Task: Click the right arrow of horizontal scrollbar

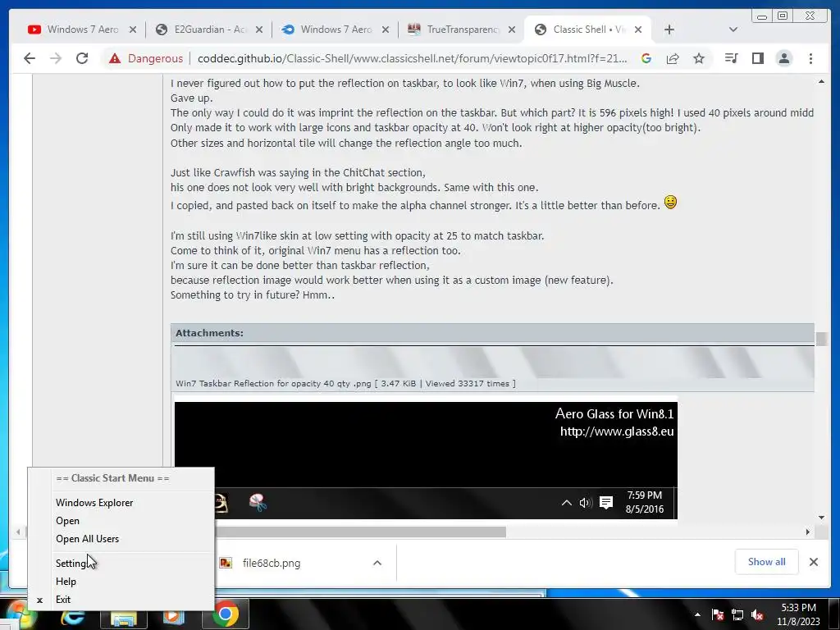Action: pyautogui.click(x=808, y=532)
